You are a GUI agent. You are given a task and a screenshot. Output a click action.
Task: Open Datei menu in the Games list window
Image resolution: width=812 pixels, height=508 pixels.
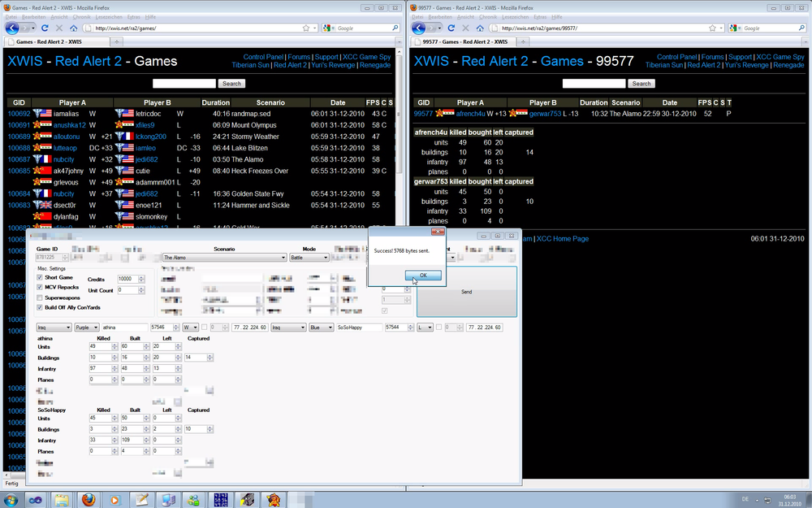point(11,16)
